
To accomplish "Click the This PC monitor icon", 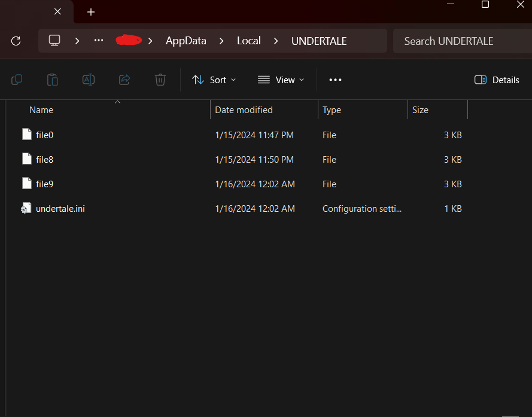I will pos(54,40).
